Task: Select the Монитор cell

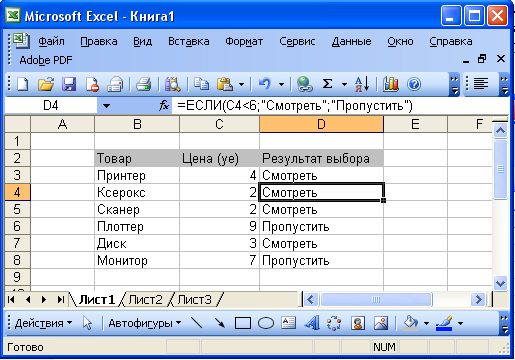Action: click(137, 260)
